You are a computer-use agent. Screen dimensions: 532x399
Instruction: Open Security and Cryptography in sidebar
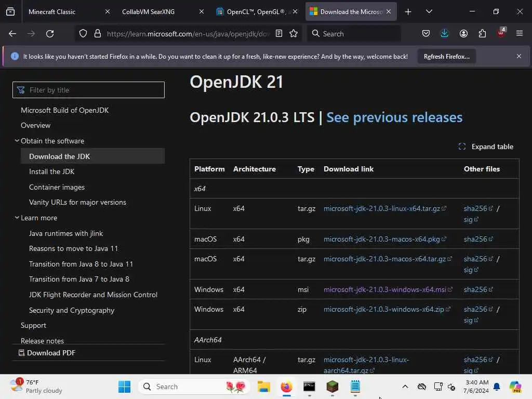(72, 311)
